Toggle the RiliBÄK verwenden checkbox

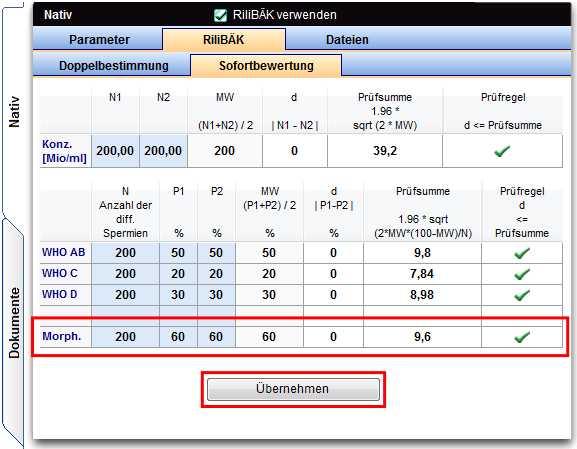click(220, 15)
